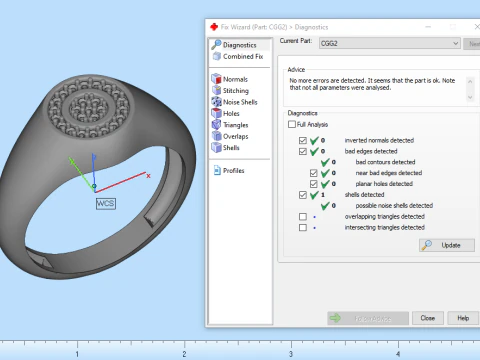Image resolution: width=480 pixels, height=360 pixels.
Task: Click the Holes label in sidebar
Action: point(231,113)
